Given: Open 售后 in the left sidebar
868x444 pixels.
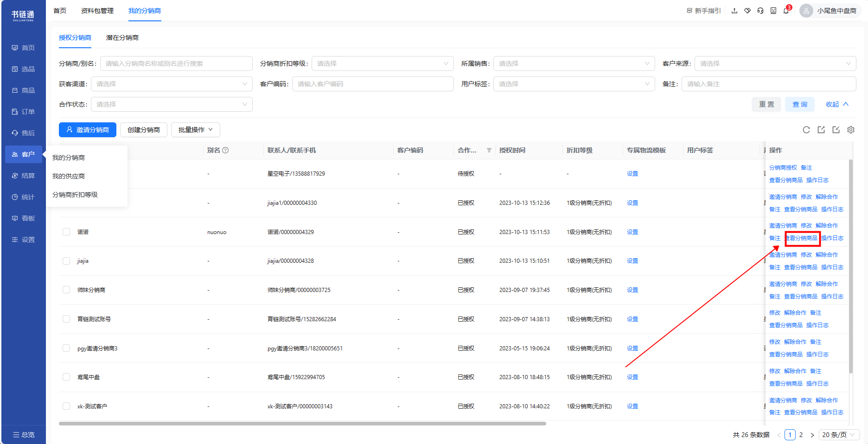Looking at the screenshot, I should click(23, 133).
